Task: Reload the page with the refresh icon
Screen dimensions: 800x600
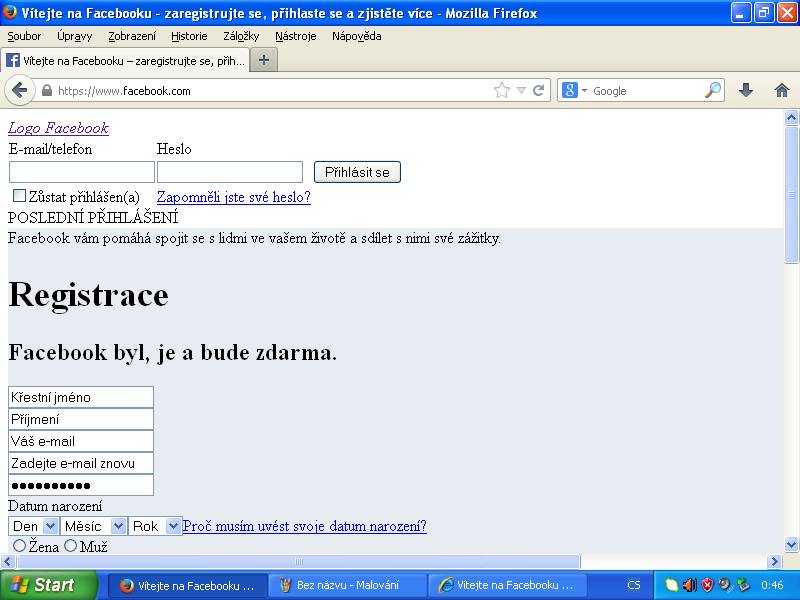Action: pyautogui.click(x=538, y=91)
